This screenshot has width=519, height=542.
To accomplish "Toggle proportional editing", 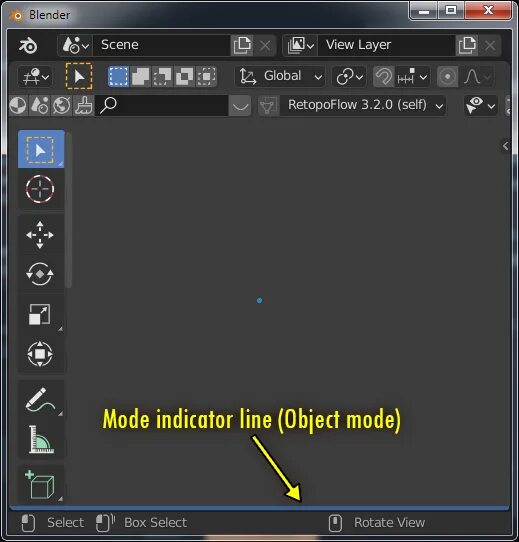I will click(x=447, y=76).
